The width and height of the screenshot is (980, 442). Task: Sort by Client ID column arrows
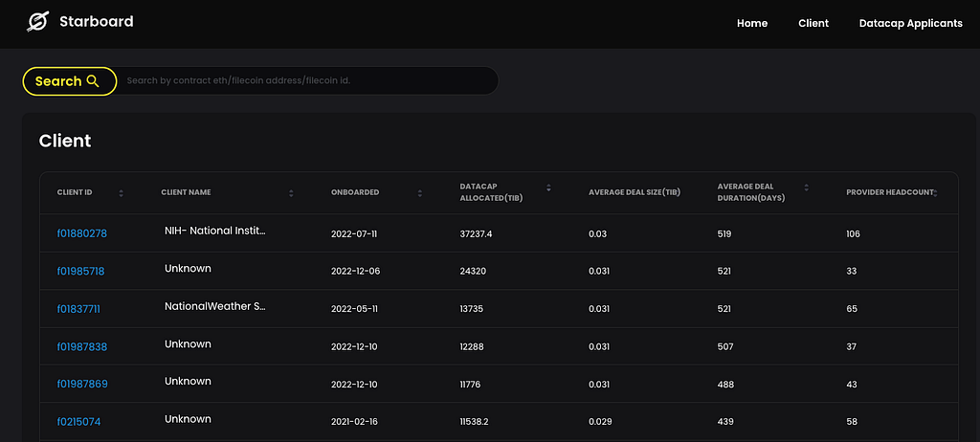(x=121, y=193)
